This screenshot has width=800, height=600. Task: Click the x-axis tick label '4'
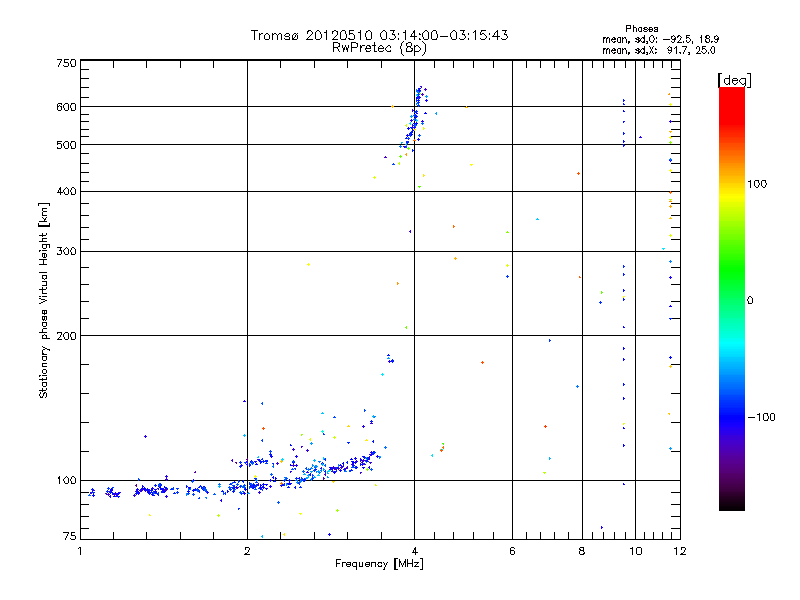point(414,551)
